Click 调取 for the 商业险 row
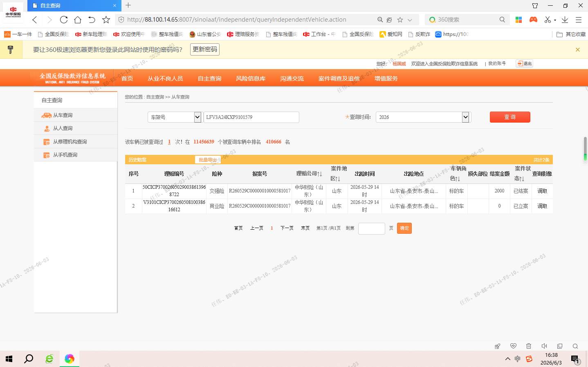This screenshot has width=588, height=367. (542, 206)
